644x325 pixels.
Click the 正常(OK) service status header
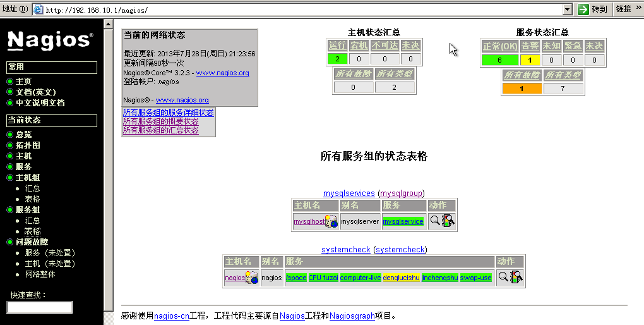(500, 46)
